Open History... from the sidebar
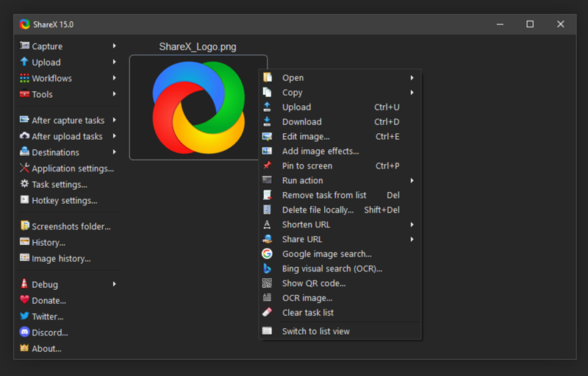Image resolution: width=588 pixels, height=376 pixels. (x=49, y=242)
